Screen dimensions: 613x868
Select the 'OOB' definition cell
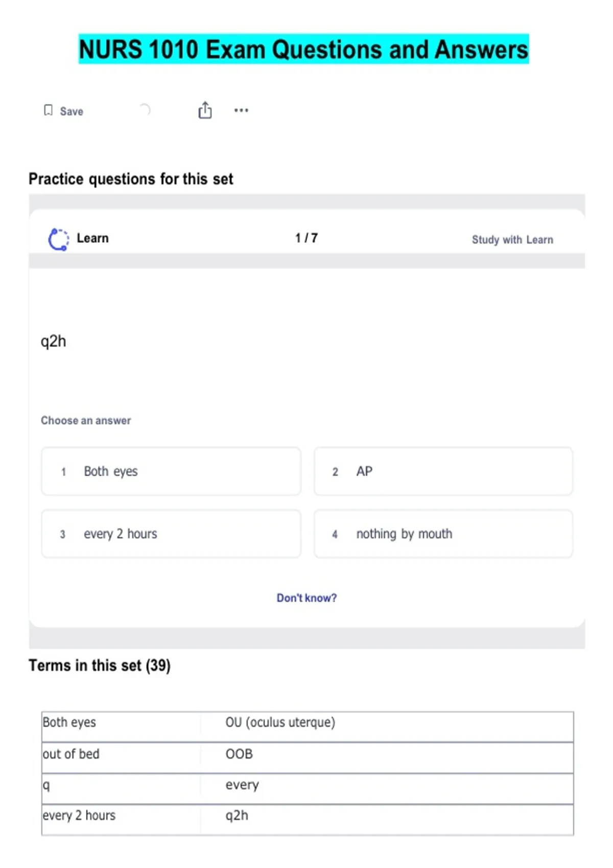[239, 754]
